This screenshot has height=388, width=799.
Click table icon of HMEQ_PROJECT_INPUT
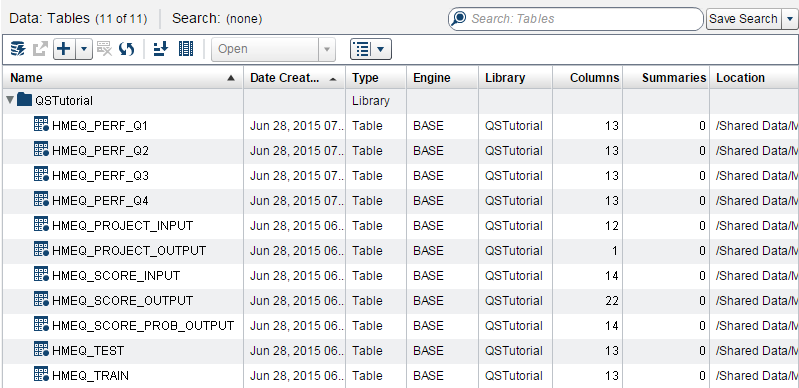tap(41, 225)
